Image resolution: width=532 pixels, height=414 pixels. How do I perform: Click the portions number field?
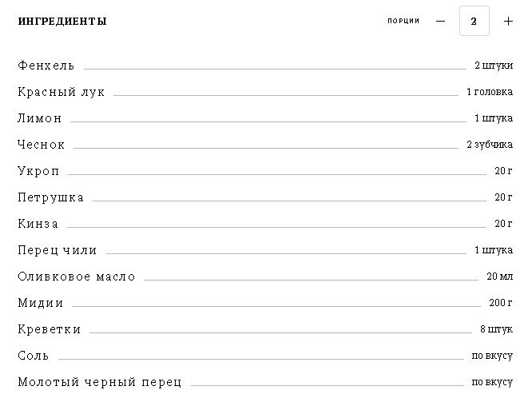[474, 21]
